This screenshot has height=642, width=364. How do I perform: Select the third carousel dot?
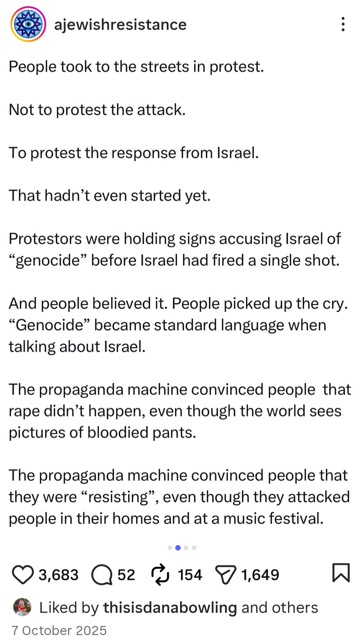(x=186, y=548)
